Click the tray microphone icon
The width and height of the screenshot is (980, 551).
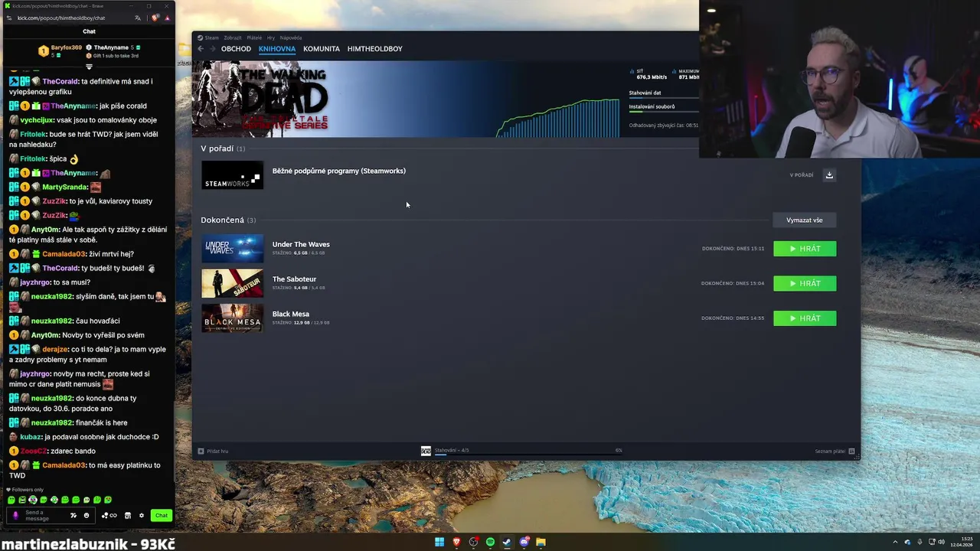(920, 542)
